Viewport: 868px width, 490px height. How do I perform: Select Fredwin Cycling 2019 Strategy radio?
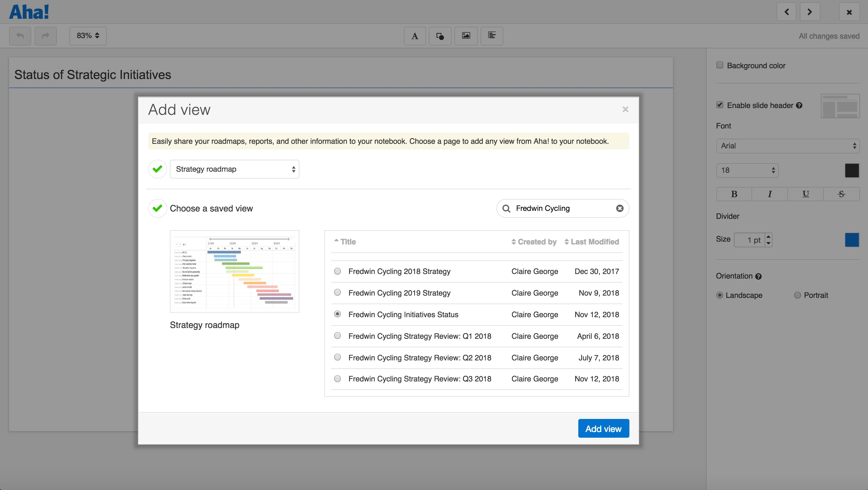337,292
